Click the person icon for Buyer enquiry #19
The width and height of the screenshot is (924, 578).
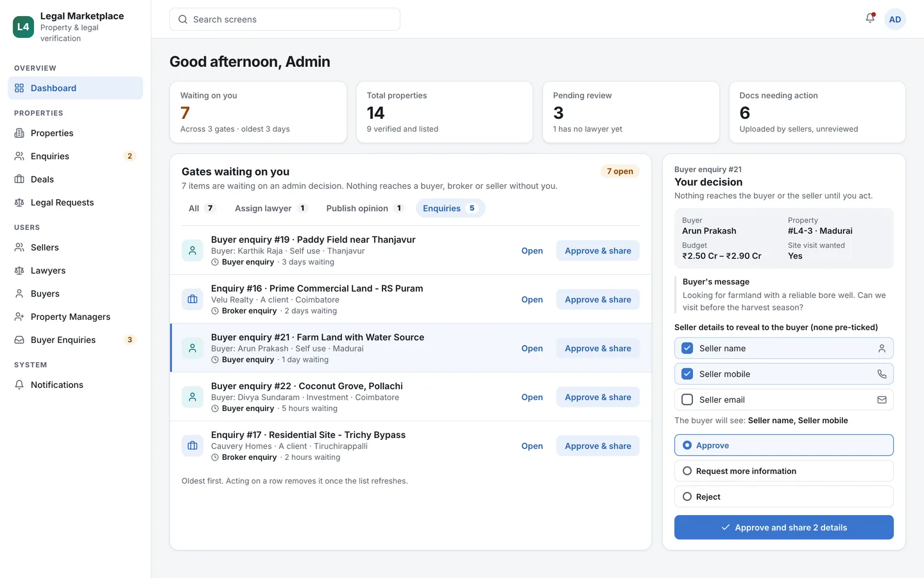[x=193, y=250]
